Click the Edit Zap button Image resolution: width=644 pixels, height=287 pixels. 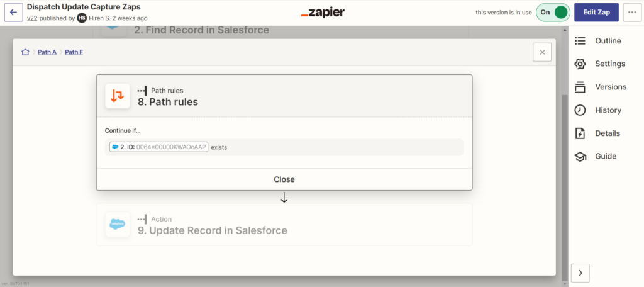[x=596, y=12]
